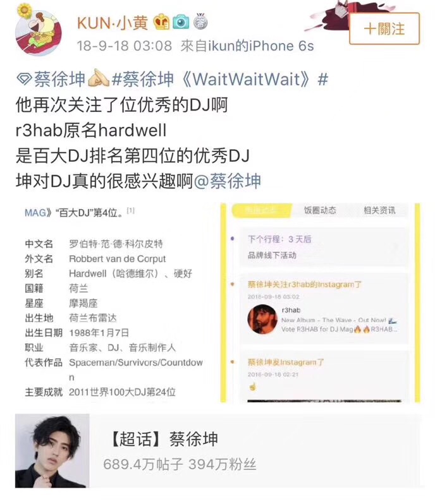Open the 【超话】蔡徐坤 topic title

(164, 439)
